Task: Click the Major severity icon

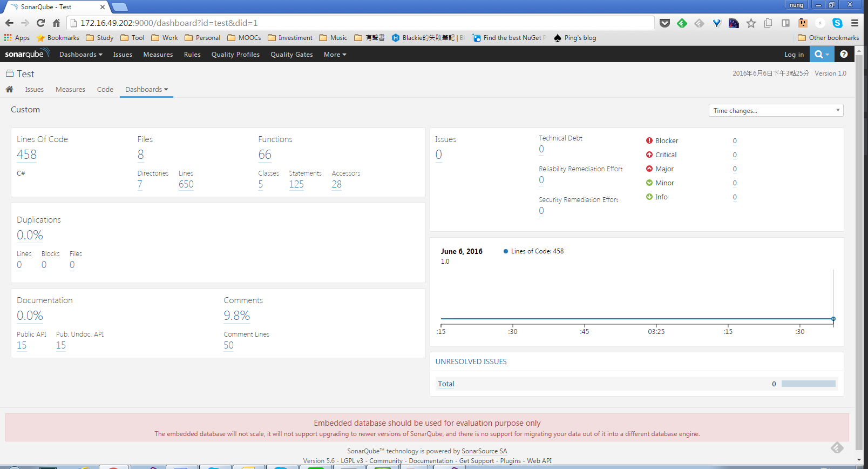Action: [649, 169]
